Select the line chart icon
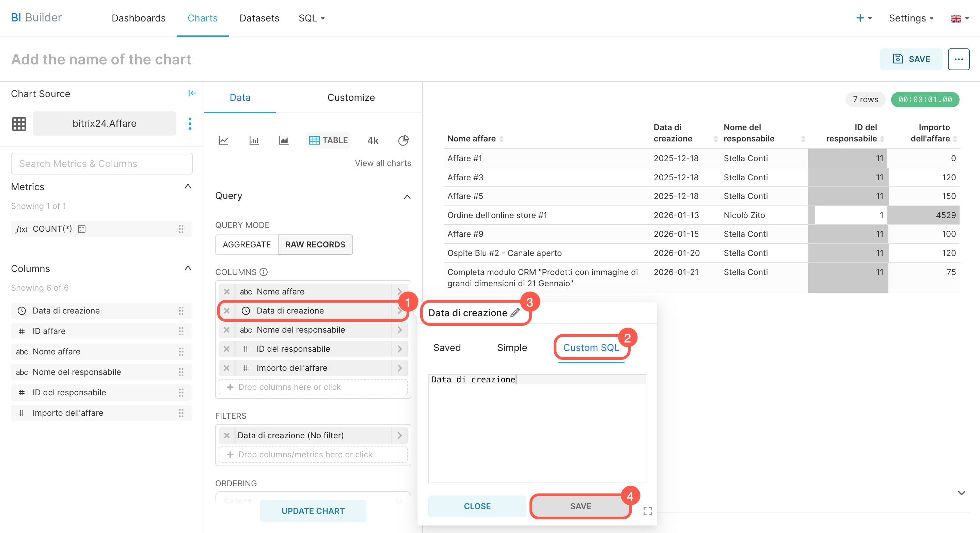This screenshot has width=980, height=533. [x=223, y=140]
